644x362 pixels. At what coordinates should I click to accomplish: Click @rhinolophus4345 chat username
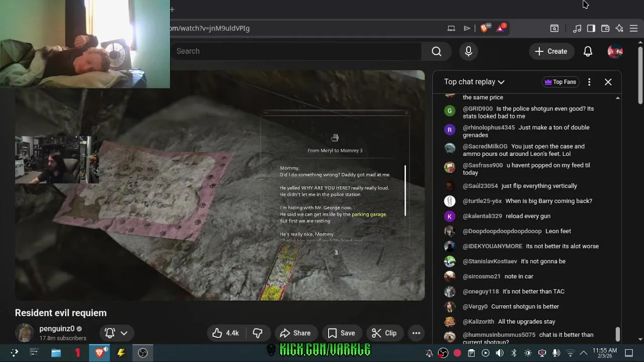(x=489, y=128)
